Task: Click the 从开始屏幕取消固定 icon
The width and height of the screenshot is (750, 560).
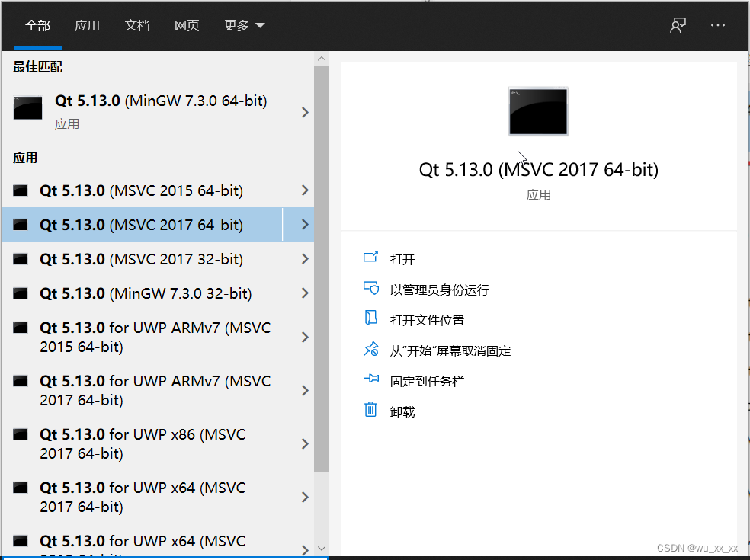Action: point(371,350)
